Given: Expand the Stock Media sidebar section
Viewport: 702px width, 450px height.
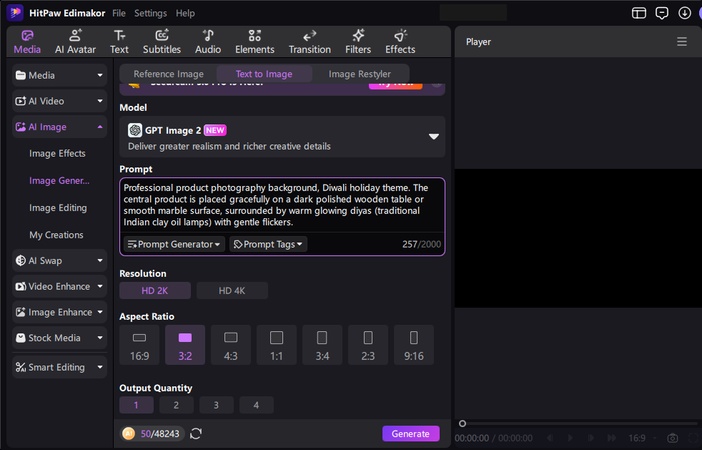Looking at the screenshot, I should pyautogui.click(x=59, y=338).
